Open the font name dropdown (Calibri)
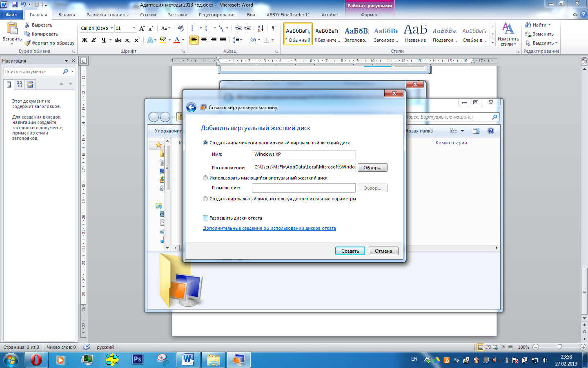The height and width of the screenshot is (368, 588). pos(111,28)
